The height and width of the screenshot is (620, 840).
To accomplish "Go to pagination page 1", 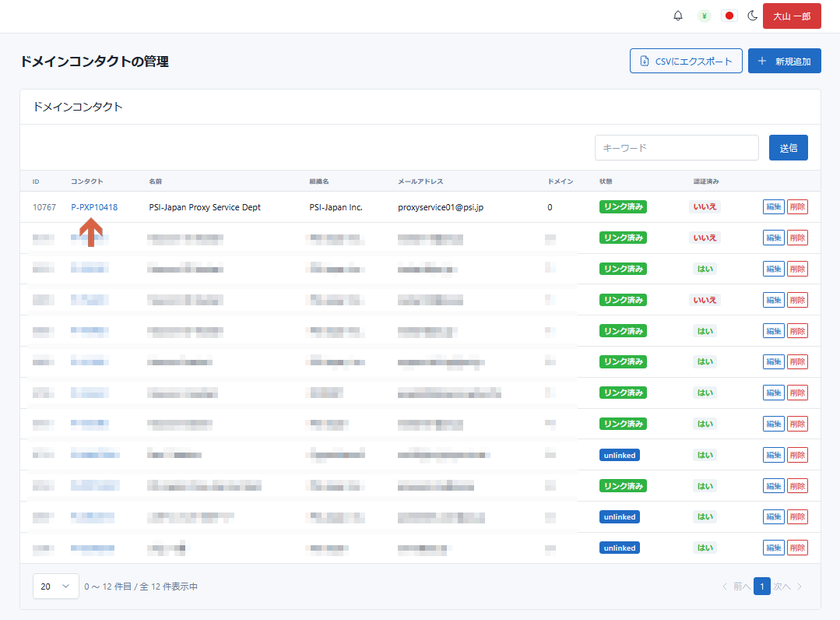I will click(x=762, y=587).
